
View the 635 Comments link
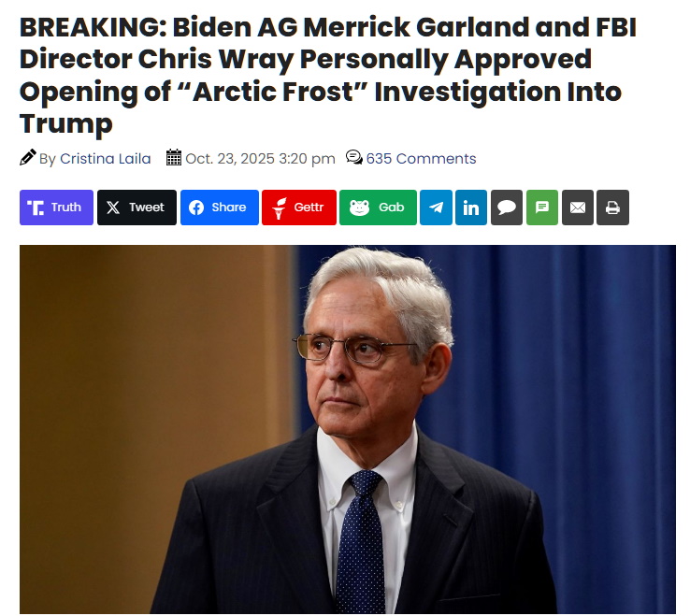point(421,159)
